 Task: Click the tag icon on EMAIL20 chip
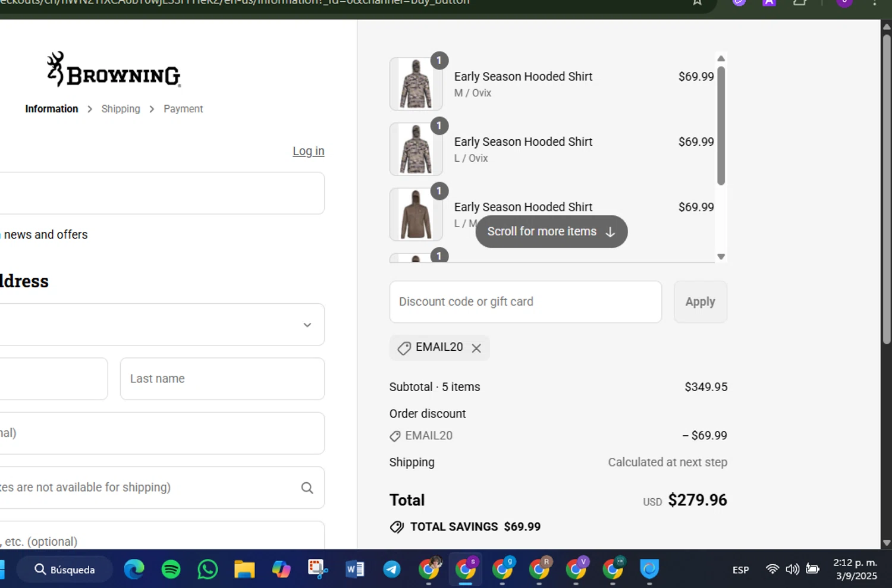coord(404,348)
